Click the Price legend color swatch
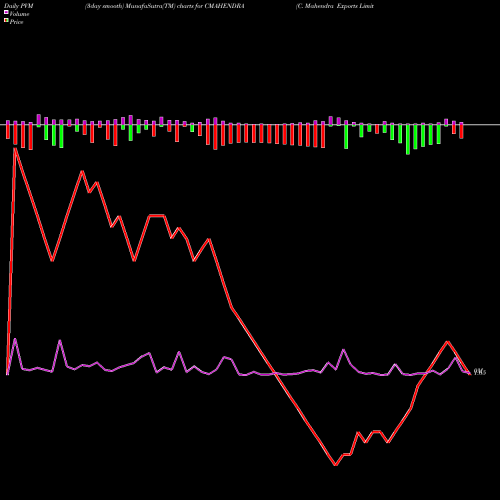 click(x=6, y=21)
